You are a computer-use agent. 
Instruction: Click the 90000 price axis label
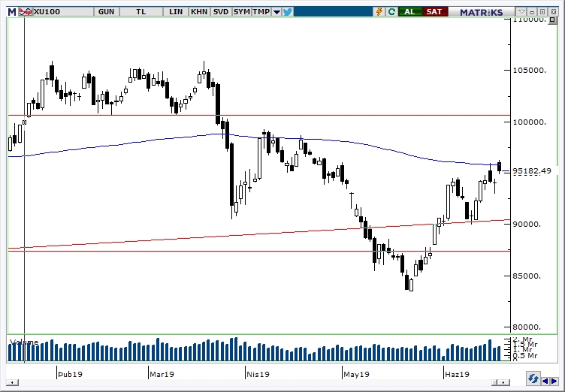coord(527,224)
